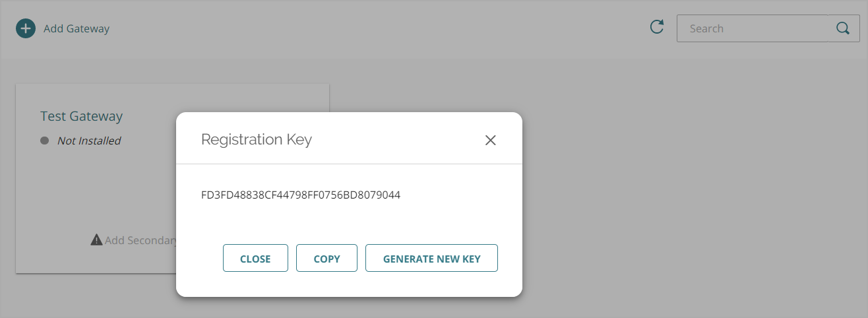Screen dimensions: 868x318
Task: Refresh the gateway list
Action: click(x=656, y=28)
